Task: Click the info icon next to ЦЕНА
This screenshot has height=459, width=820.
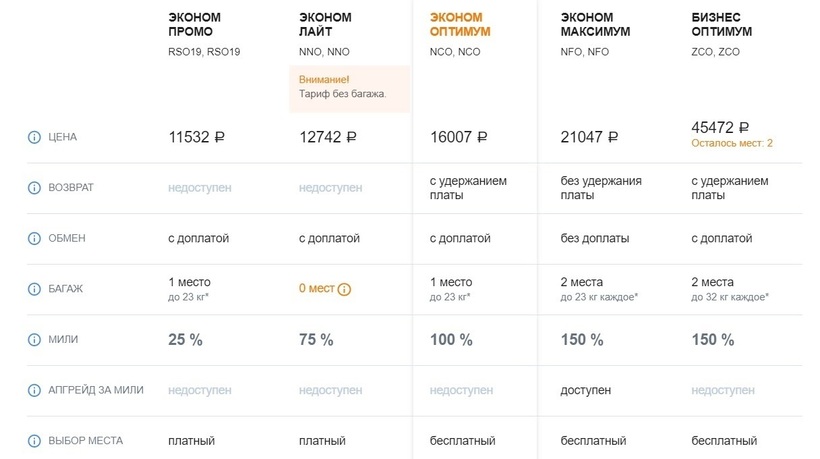Action: [34, 137]
